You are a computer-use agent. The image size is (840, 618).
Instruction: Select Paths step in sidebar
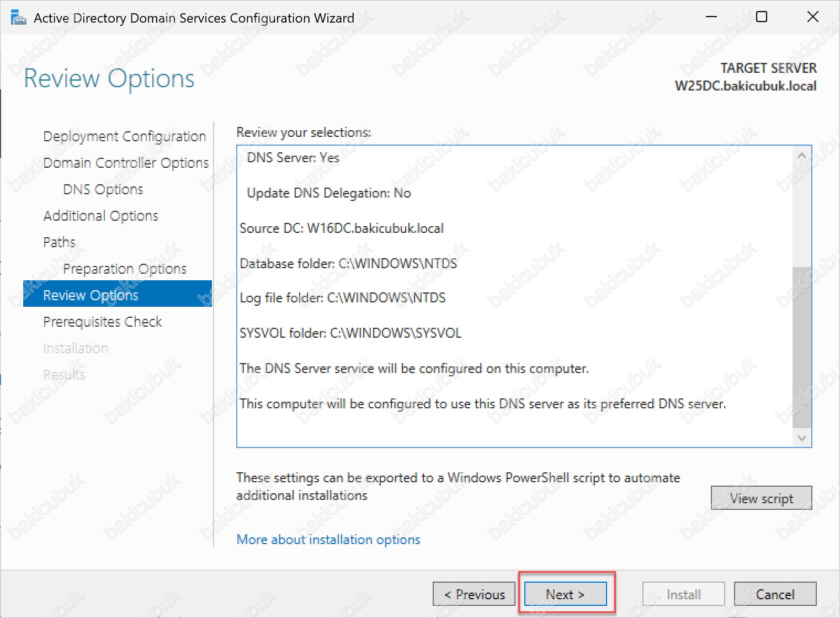tap(59, 242)
